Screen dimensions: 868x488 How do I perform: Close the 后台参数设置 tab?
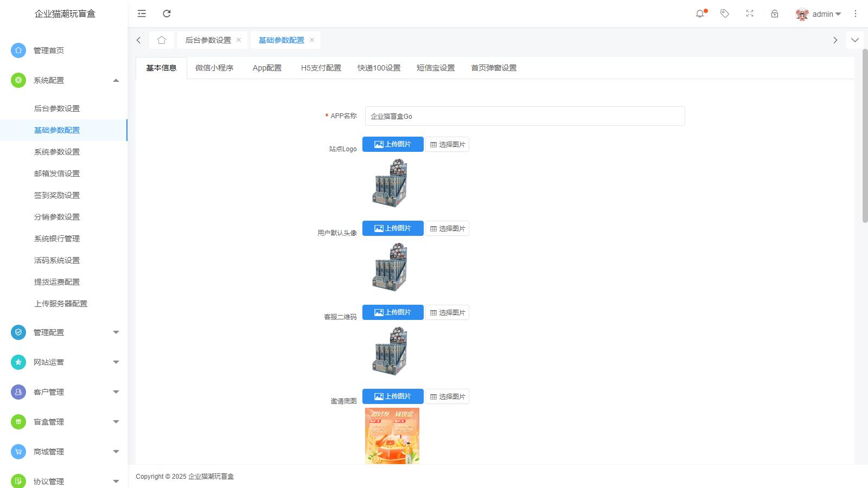click(239, 40)
